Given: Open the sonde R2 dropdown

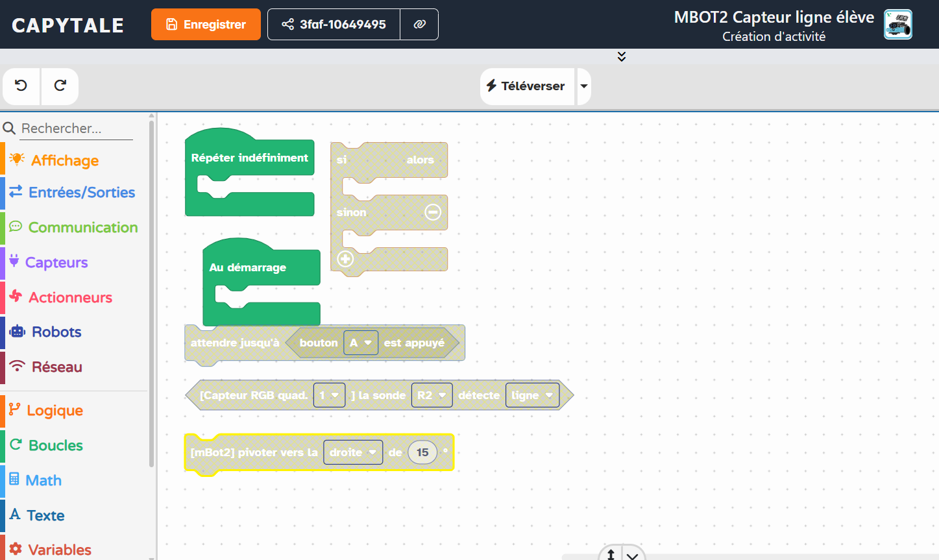Looking at the screenshot, I should coord(432,395).
